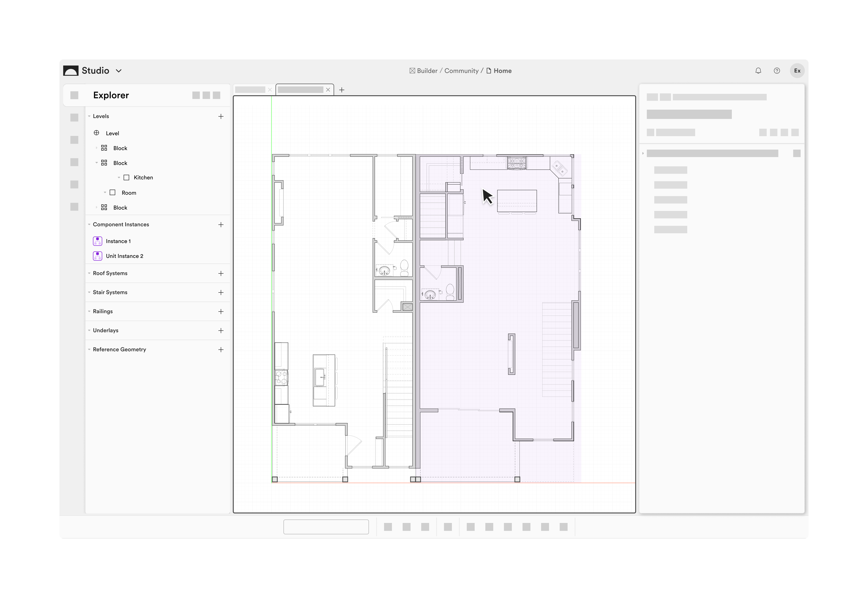The height and width of the screenshot is (598, 868).
Task: Toggle the Room checkbox
Action: click(x=113, y=192)
